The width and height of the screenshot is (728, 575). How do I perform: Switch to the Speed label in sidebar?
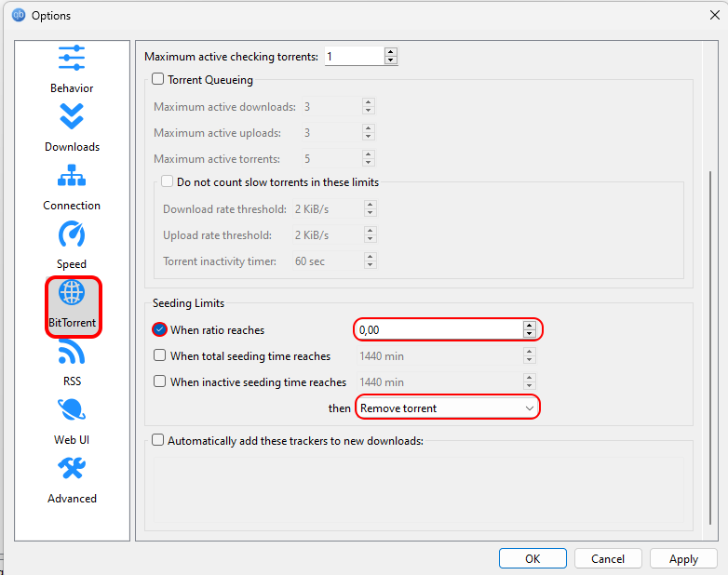(x=72, y=263)
